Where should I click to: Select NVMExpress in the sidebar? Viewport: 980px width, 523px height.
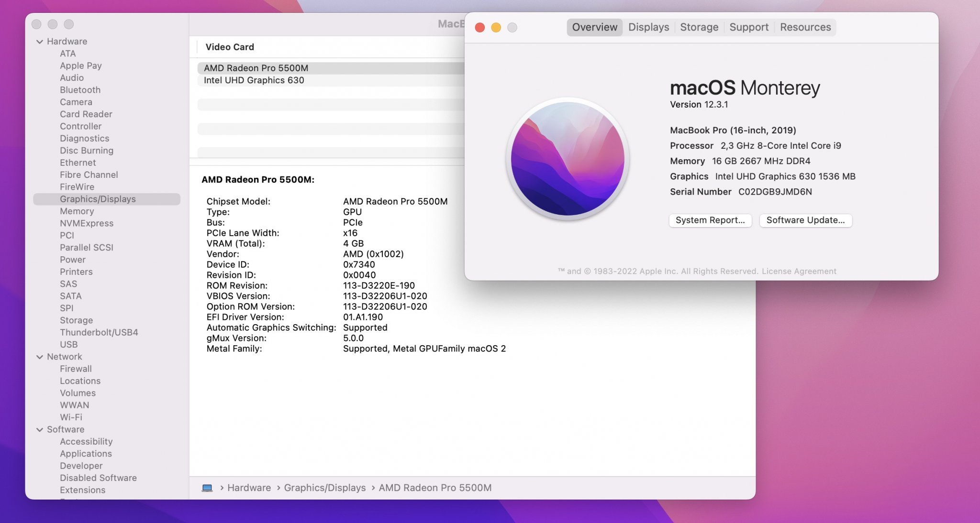(x=87, y=223)
